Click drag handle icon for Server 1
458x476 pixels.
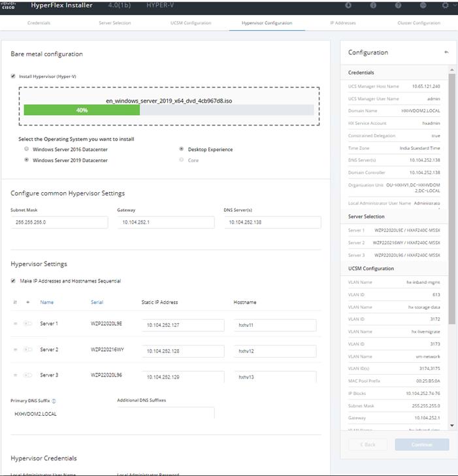(x=15, y=324)
